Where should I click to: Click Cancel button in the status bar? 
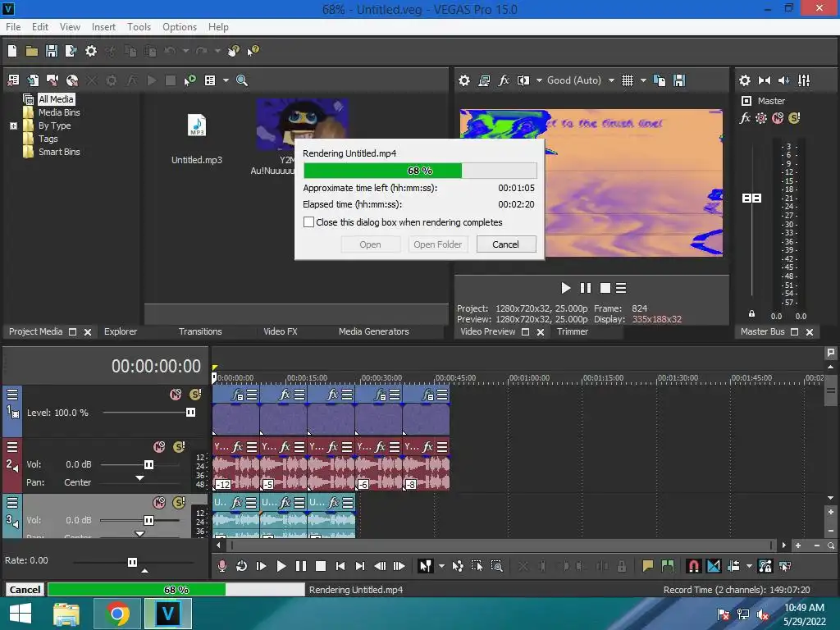25,589
